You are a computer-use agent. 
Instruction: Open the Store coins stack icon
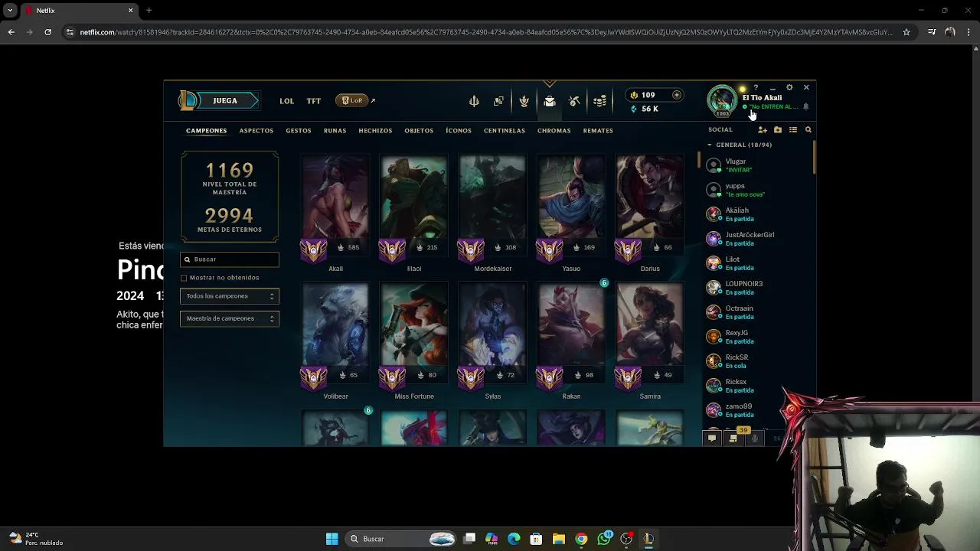point(599,101)
